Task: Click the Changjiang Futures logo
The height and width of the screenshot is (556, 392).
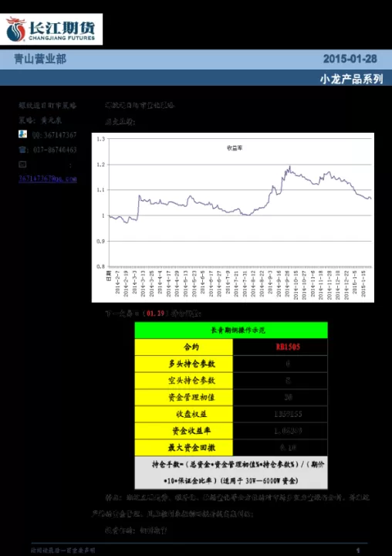Action: [x=51, y=29]
